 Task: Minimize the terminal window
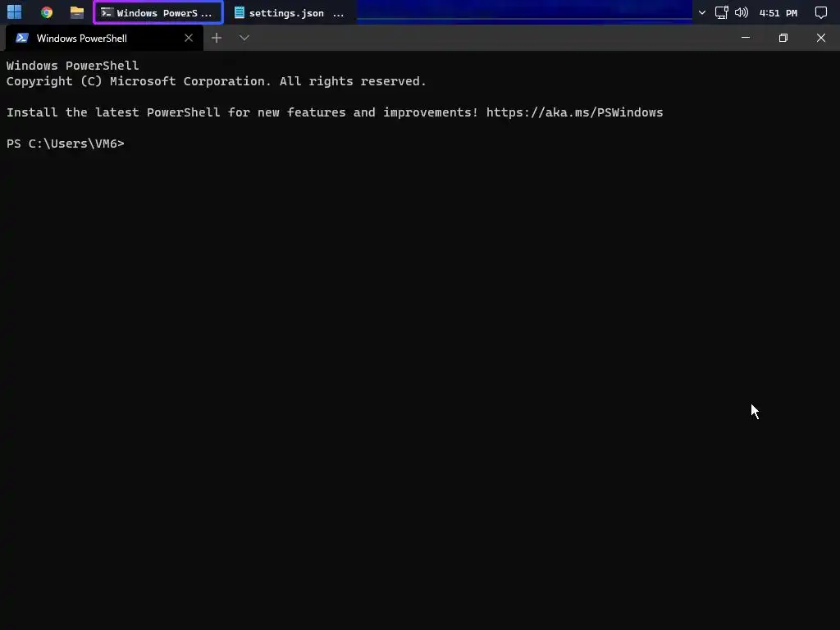point(745,38)
